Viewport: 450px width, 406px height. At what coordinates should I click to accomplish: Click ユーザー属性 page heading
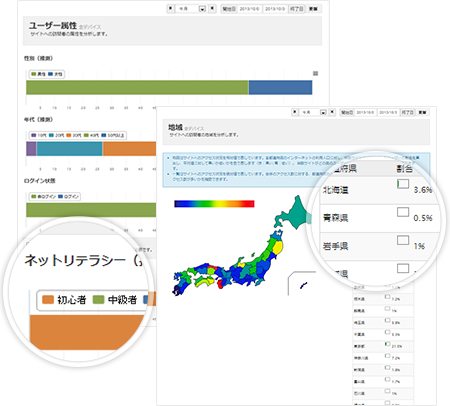53,25
